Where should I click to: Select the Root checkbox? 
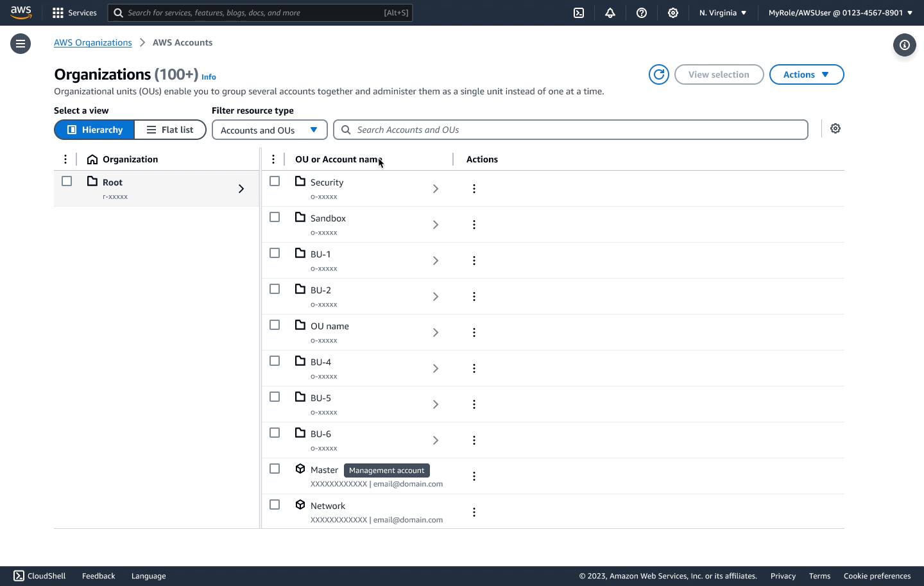tap(67, 181)
